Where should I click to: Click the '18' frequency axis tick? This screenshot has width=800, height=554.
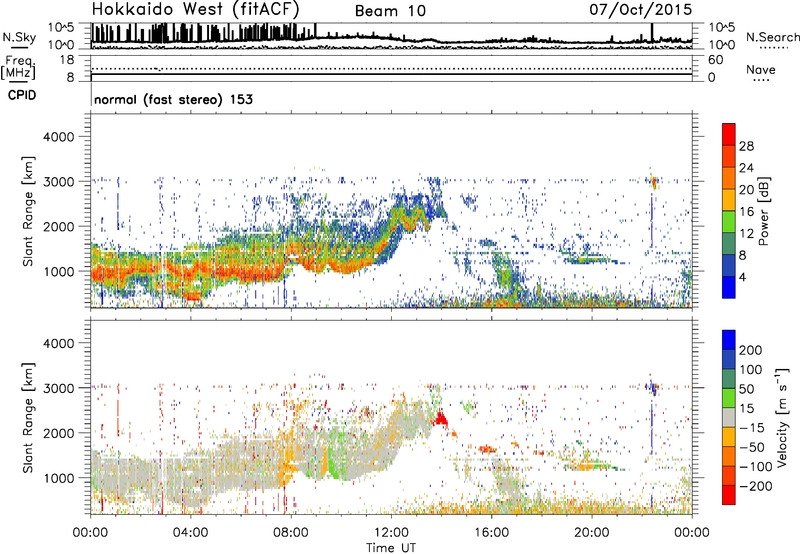pos(67,60)
